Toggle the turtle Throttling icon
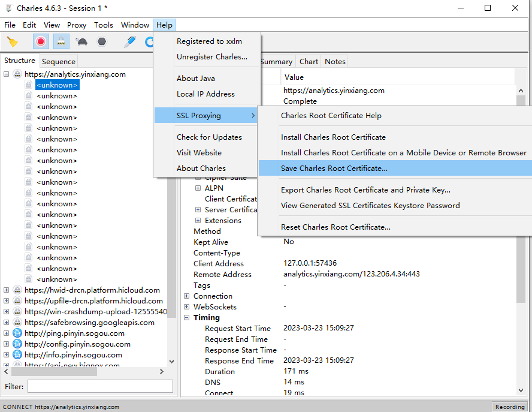532x412 pixels. (81, 42)
